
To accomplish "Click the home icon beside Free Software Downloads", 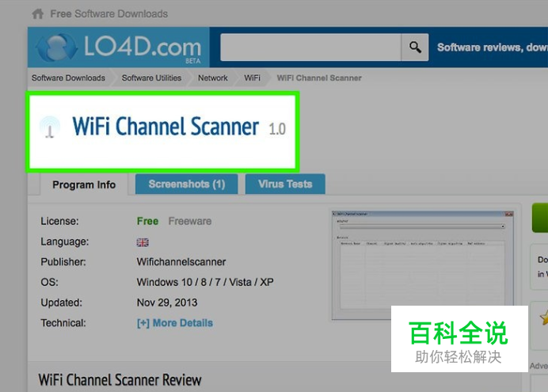I will (x=38, y=14).
